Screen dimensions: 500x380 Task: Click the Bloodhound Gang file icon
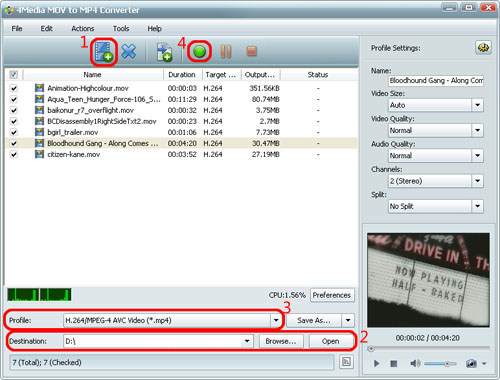tap(39, 143)
